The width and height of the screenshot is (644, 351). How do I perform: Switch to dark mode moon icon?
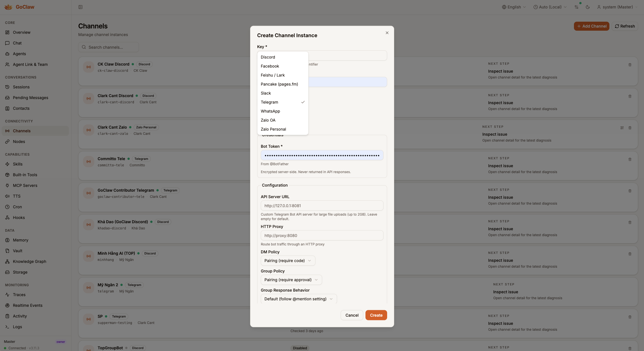tap(588, 7)
